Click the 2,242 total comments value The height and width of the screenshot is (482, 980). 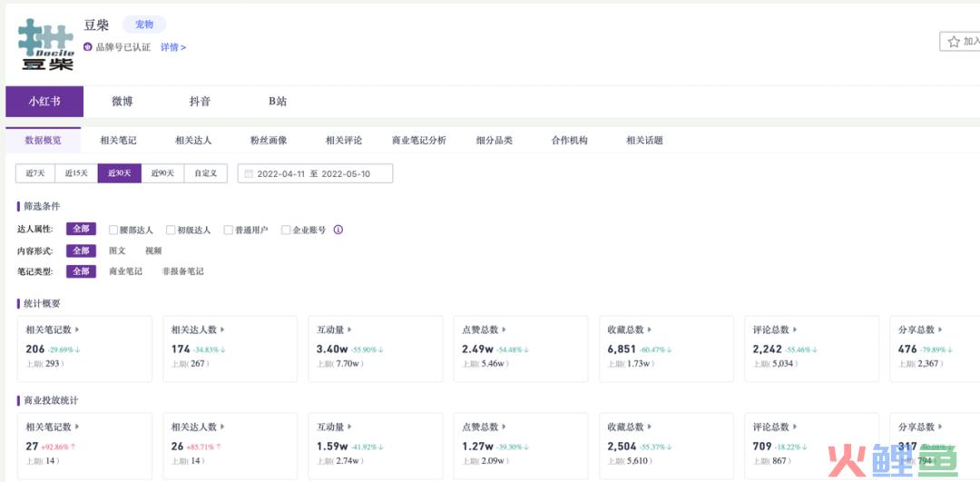coord(768,349)
